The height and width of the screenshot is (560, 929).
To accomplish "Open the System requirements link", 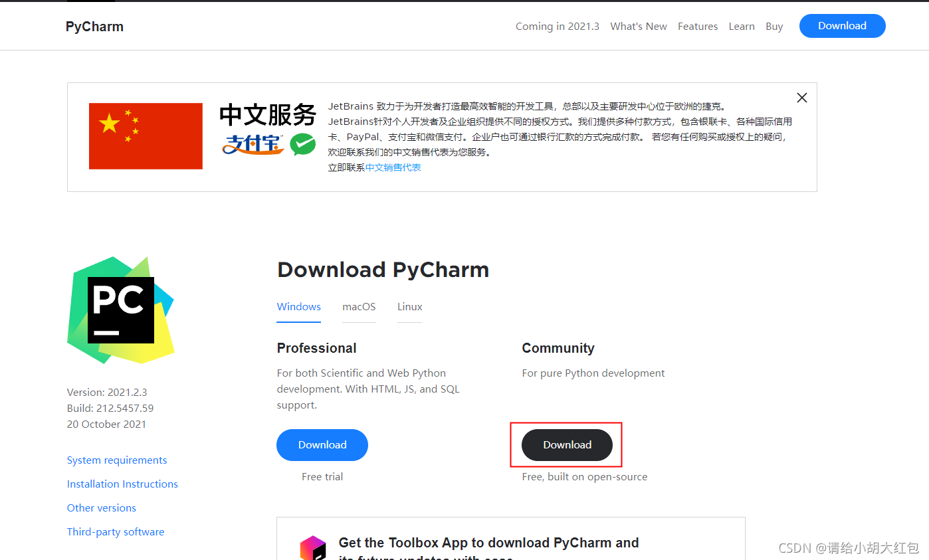I will point(116,460).
